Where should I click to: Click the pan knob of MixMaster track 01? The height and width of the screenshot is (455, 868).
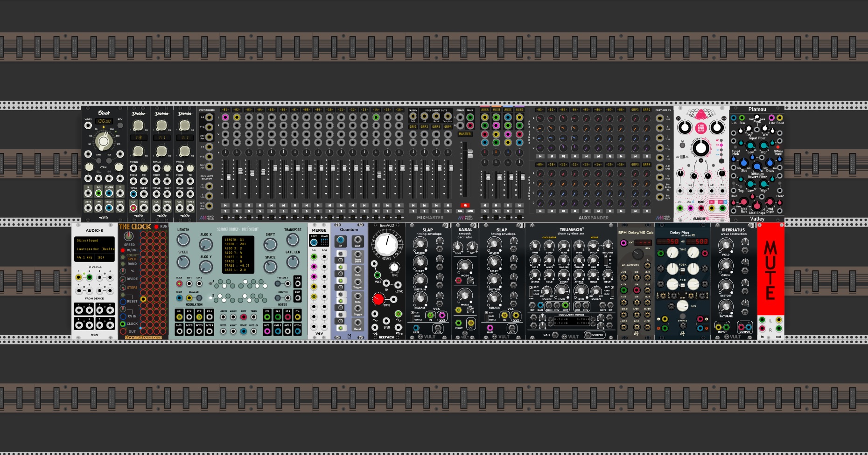click(x=225, y=152)
